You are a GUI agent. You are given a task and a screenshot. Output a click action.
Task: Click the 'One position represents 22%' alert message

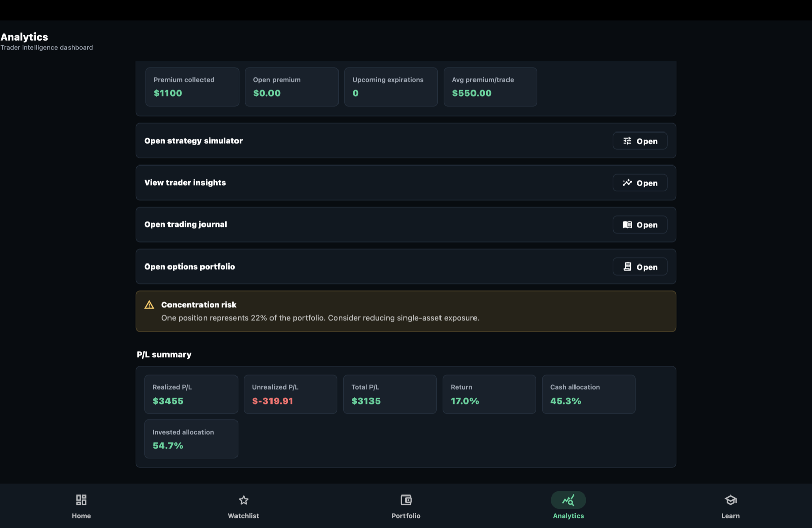pos(320,318)
